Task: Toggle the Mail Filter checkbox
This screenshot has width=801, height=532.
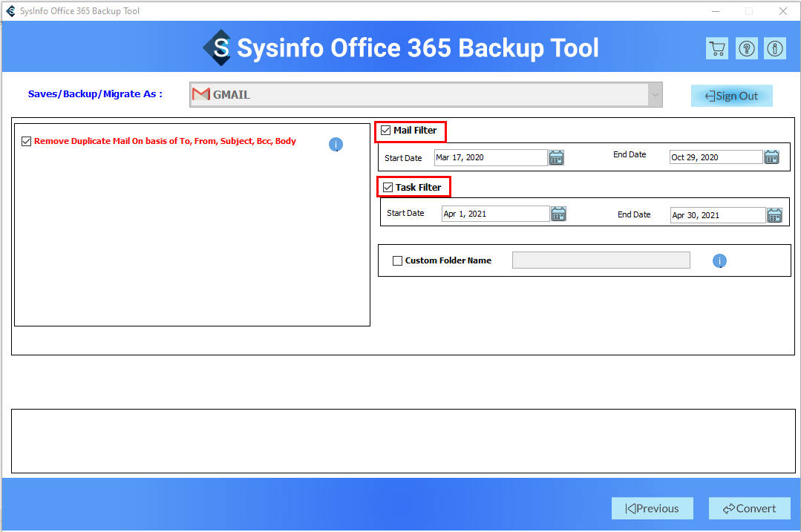Action: coord(385,131)
